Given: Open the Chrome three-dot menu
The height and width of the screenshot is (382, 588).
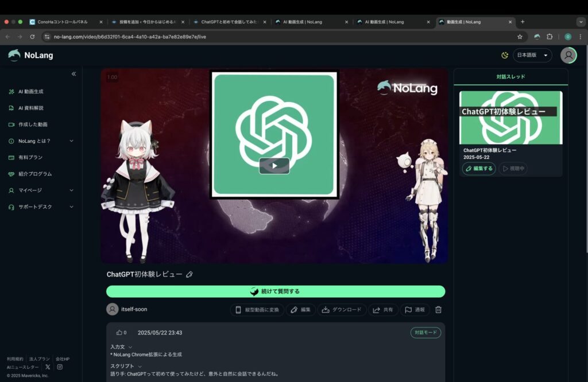Looking at the screenshot, I should [x=581, y=37].
